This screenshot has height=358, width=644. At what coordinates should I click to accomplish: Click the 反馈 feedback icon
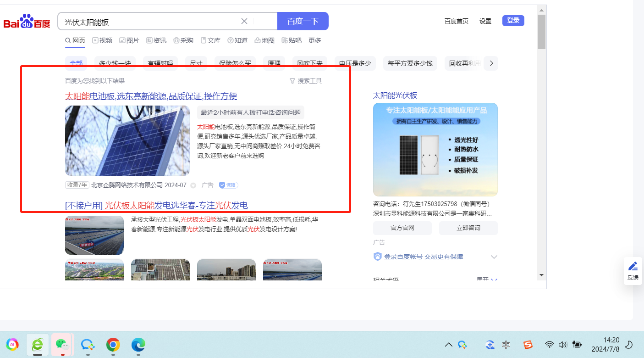(633, 271)
